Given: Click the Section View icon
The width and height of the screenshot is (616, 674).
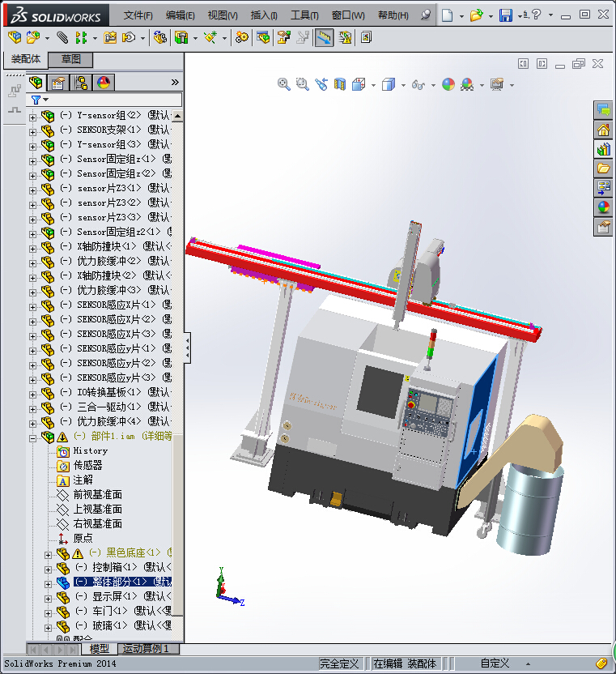Looking at the screenshot, I should (x=340, y=84).
